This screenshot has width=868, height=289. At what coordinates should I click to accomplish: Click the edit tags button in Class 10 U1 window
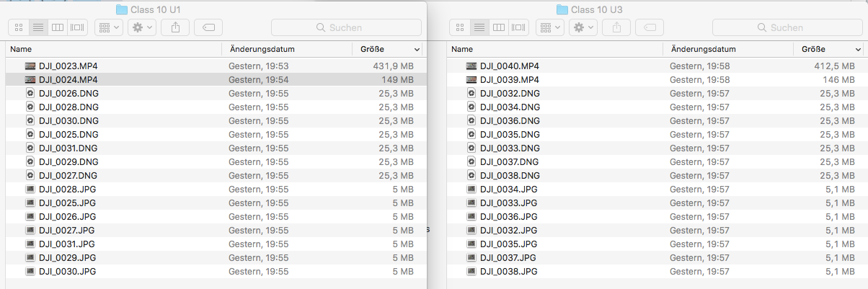208,27
